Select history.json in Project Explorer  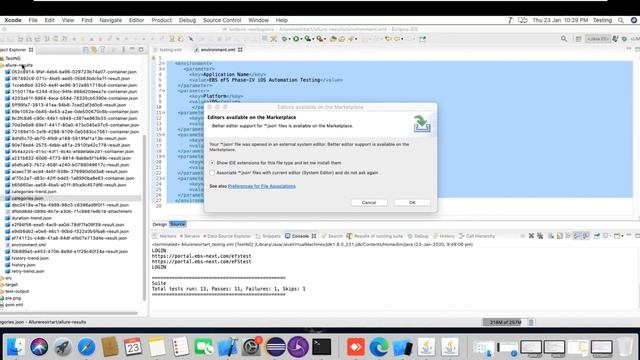click(x=23, y=264)
